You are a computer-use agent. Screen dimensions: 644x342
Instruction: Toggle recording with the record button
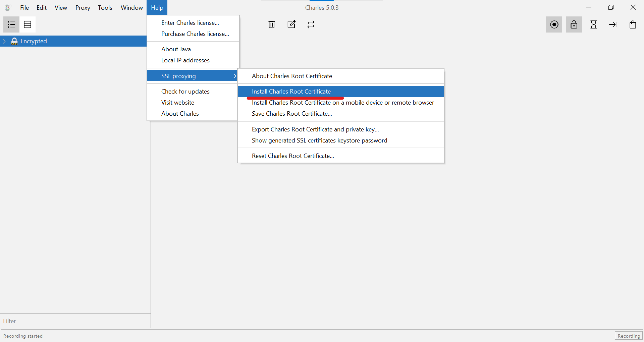(554, 24)
